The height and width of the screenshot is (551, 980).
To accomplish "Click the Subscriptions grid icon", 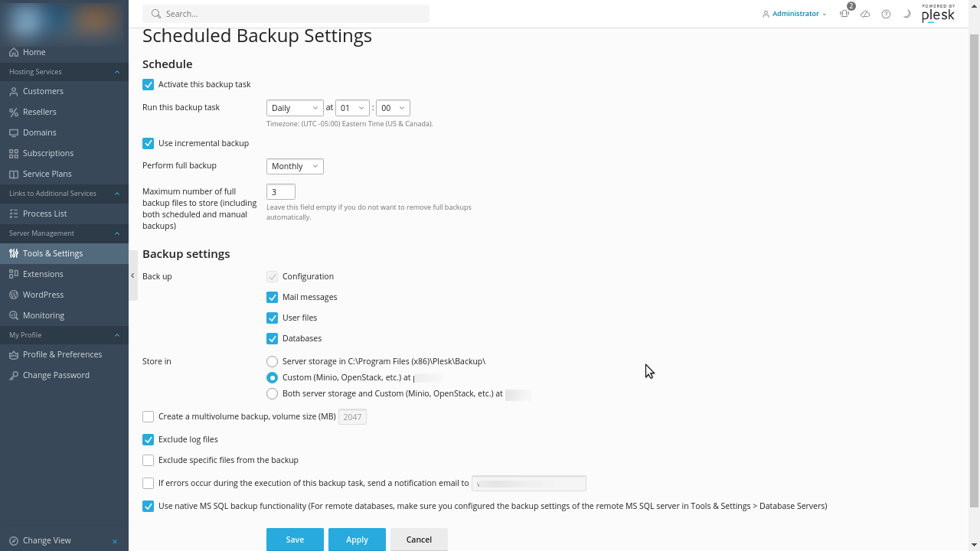I will click(x=14, y=153).
